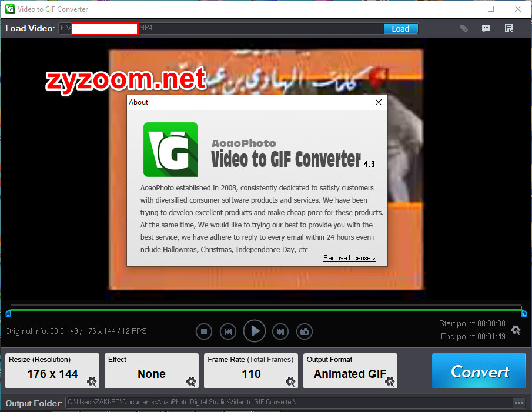Open the feedback speech bubble icon
This screenshot has width=532, height=412.
[486, 28]
